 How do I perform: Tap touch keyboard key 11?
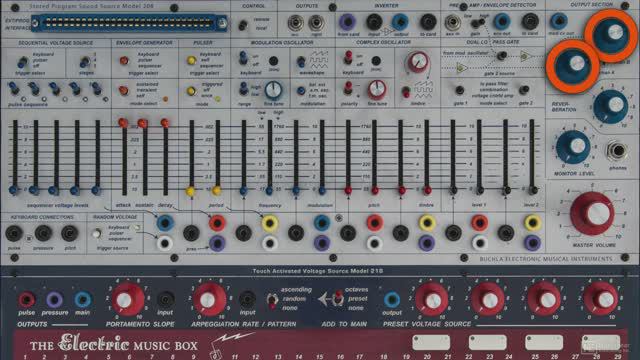pos(235,356)
